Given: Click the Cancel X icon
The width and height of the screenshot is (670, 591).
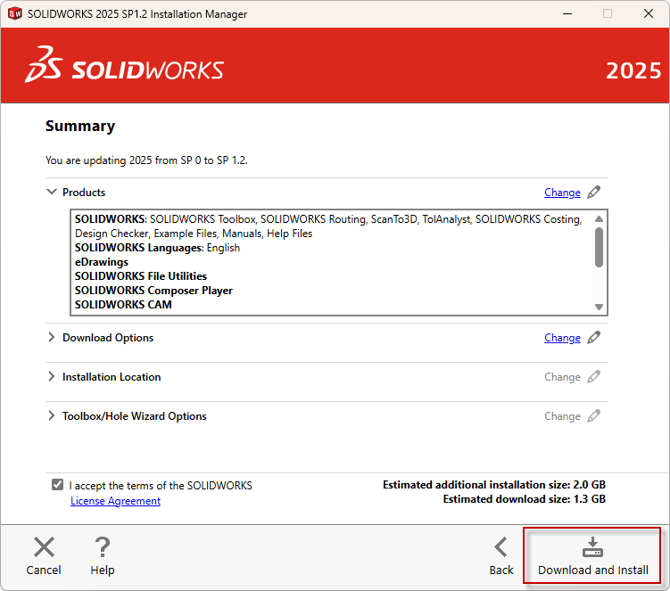Looking at the screenshot, I should pos(44,547).
